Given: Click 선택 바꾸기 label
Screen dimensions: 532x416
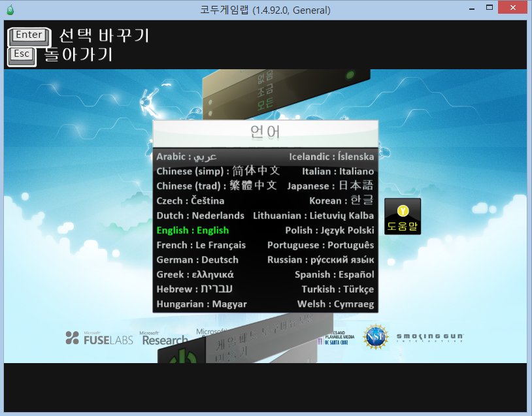Looking at the screenshot, I should (x=104, y=36).
